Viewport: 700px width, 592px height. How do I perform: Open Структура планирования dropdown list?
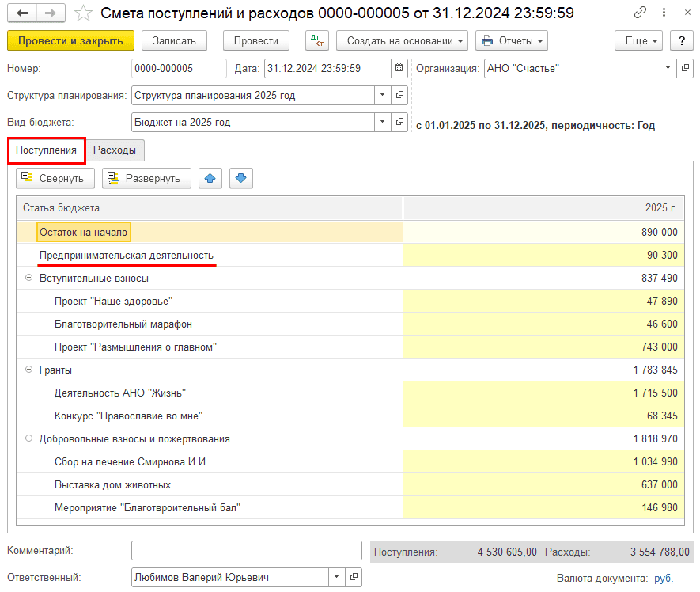383,96
